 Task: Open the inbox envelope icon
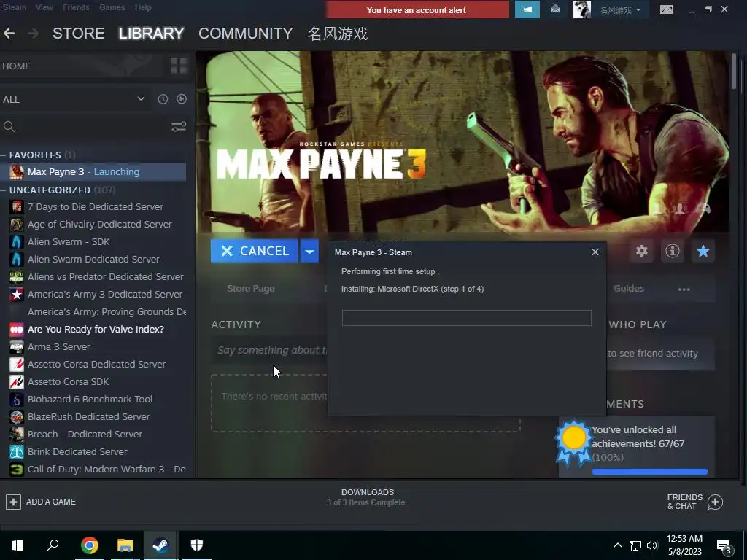point(555,9)
